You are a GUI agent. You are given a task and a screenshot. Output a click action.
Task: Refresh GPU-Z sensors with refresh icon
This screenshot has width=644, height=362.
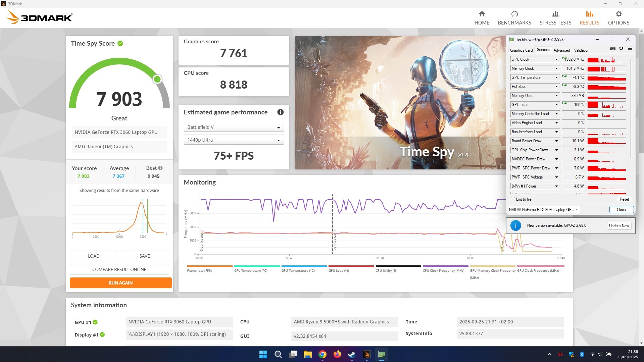(621, 49)
